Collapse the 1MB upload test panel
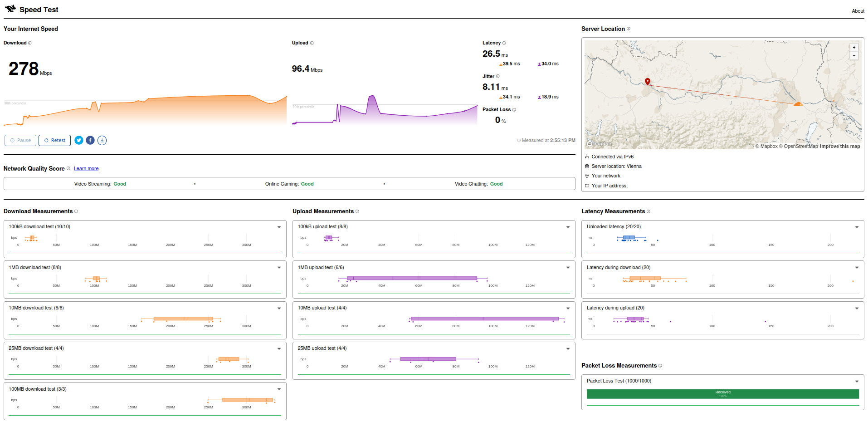 pos(568,267)
